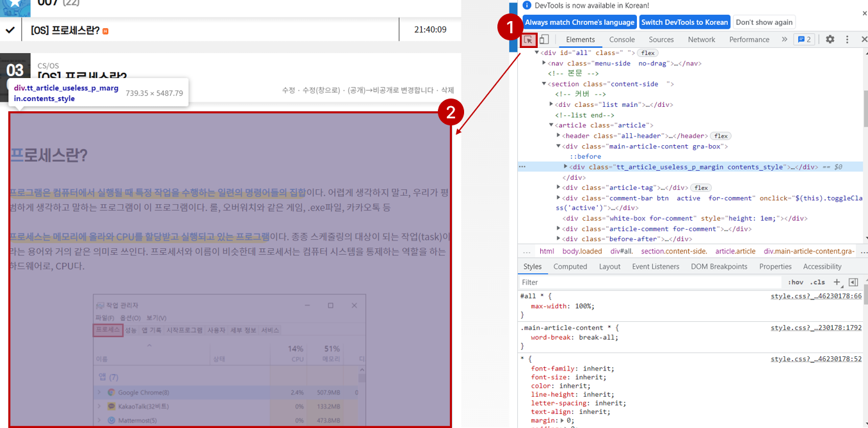
Task: Toggle flex badge on header all-header
Action: [721, 136]
